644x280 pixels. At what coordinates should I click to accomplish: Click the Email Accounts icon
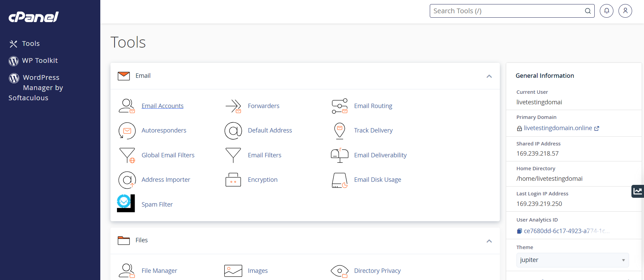(126, 106)
